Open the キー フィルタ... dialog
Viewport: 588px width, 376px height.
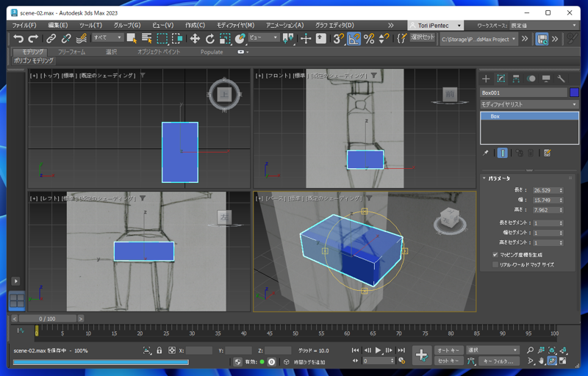point(498,361)
